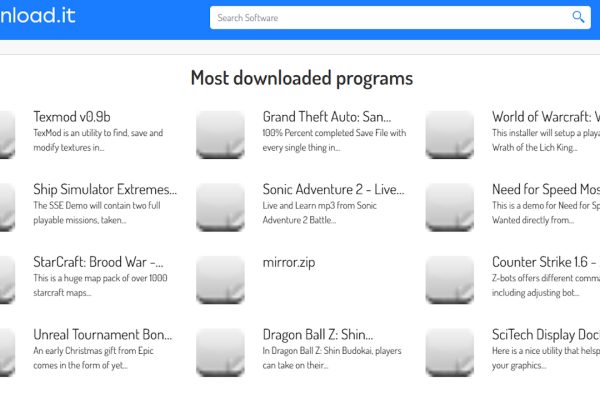Screen dimensions: 600x400
Task: Open the Dragon Ball Z: Shin... title link
Action: [x=318, y=335]
